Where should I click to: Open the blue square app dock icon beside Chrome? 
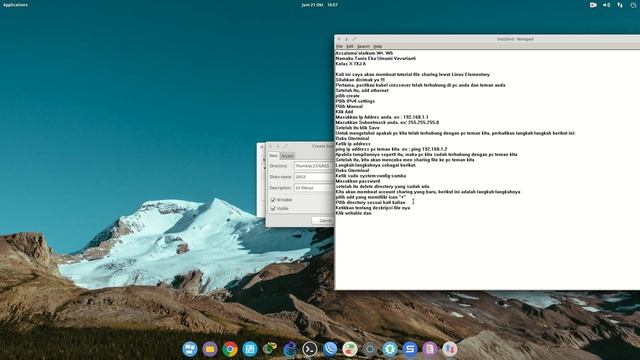tap(250, 349)
